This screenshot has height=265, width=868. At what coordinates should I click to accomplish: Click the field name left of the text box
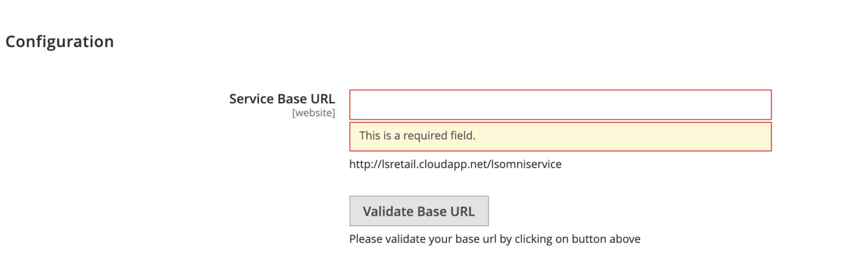(282, 99)
